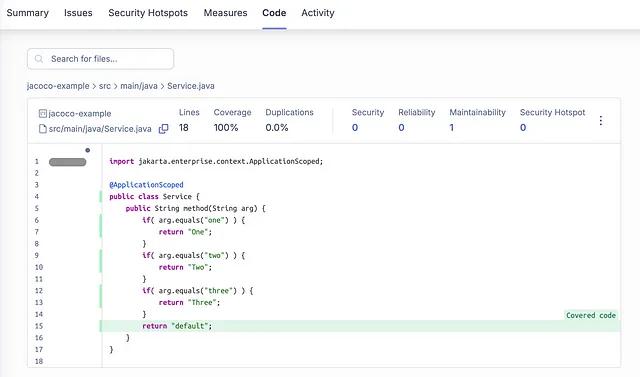Screen dimensions: 640x377
Task: Click the jacoco-example project icon
Action: click(x=42, y=113)
